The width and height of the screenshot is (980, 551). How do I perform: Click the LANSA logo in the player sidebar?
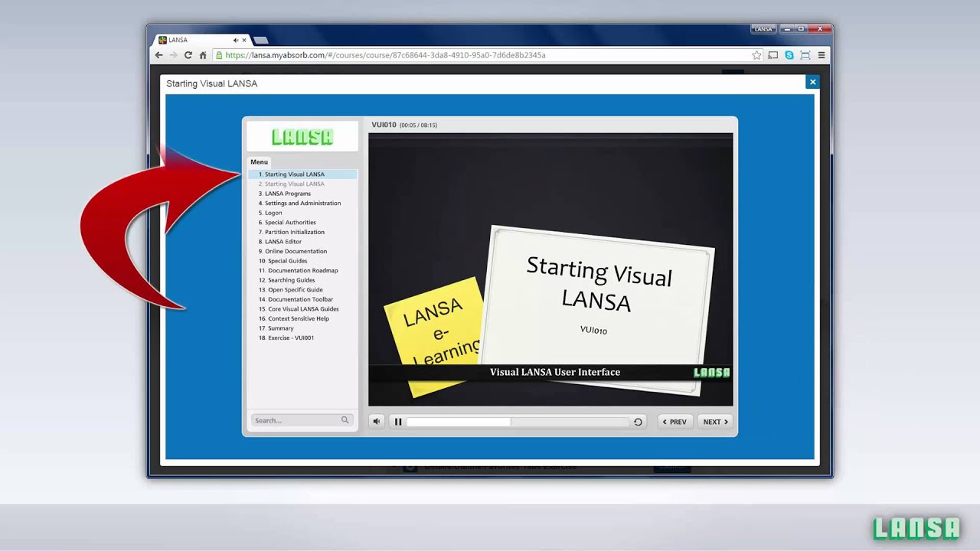point(302,137)
